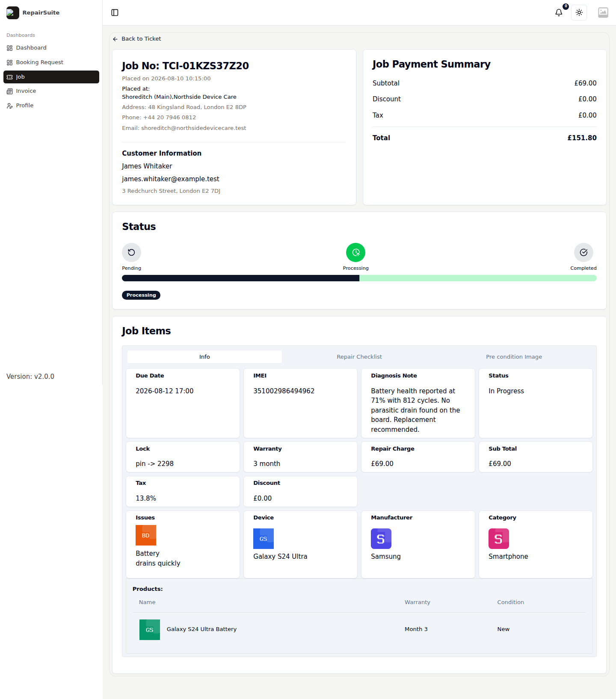Click Galaxy S24 Ultra Battery product name
This screenshot has width=616, height=699.
[x=201, y=629]
